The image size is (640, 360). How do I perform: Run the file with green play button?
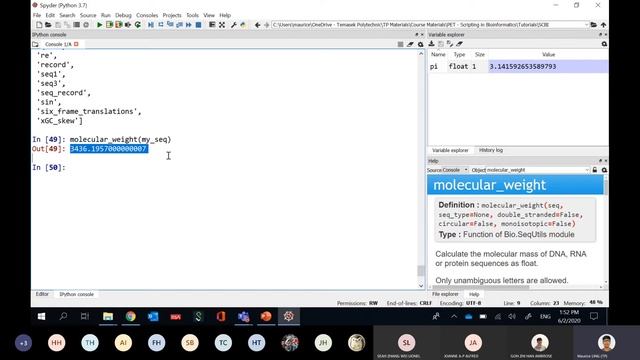pos(99,25)
